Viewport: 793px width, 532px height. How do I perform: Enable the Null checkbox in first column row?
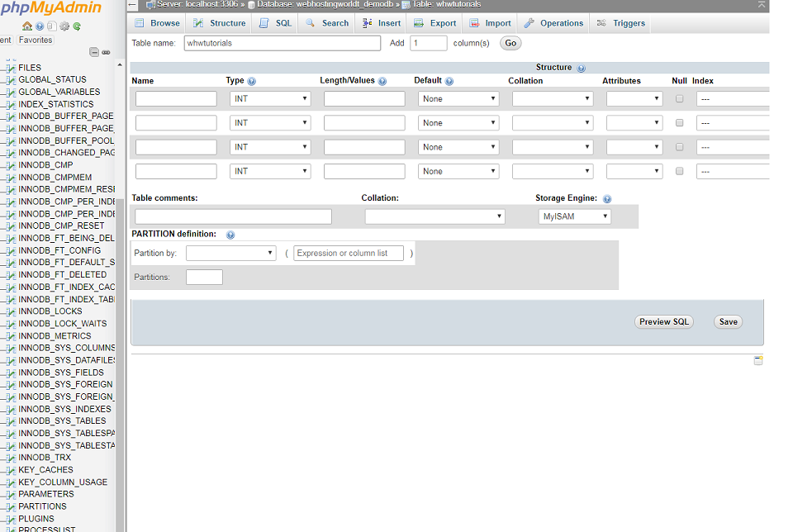[680, 99]
